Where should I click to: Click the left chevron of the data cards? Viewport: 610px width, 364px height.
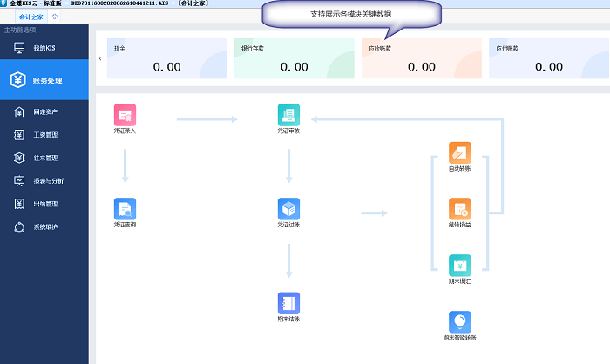pyautogui.click(x=100, y=58)
